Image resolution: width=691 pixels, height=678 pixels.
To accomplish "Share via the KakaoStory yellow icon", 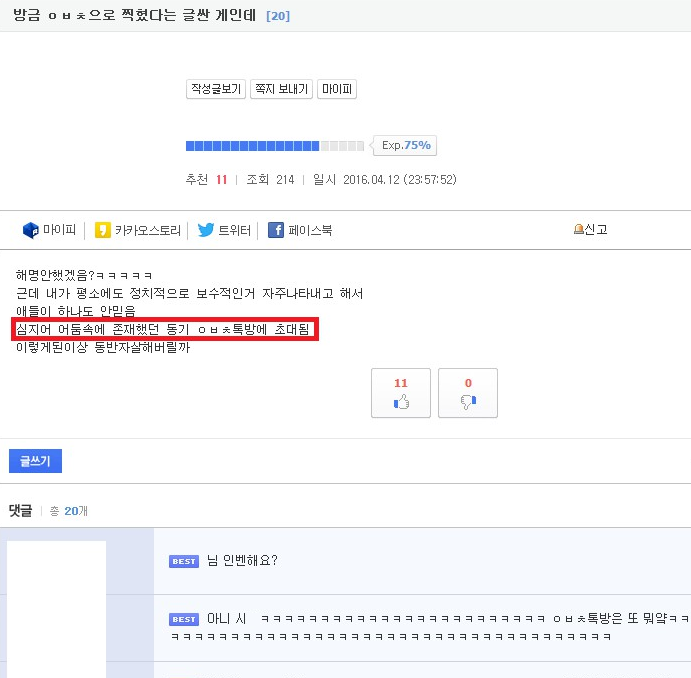I will [103, 230].
